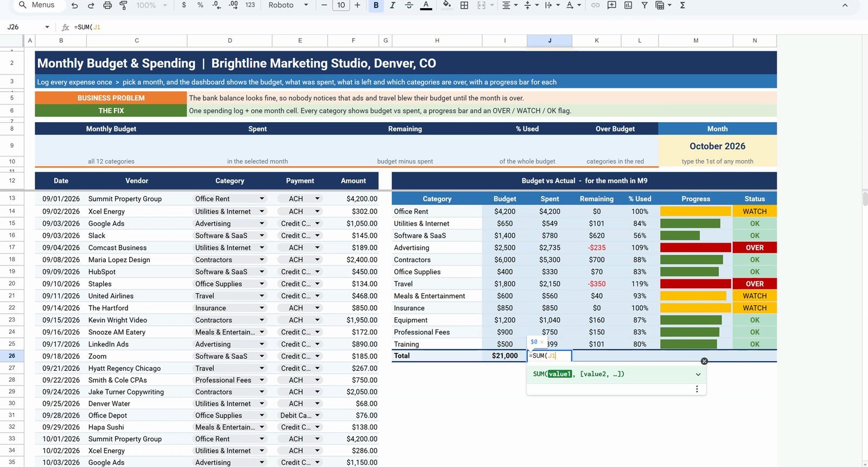868x467 pixels.
Task: Close the SUM formula help popup
Action: tap(704, 361)
